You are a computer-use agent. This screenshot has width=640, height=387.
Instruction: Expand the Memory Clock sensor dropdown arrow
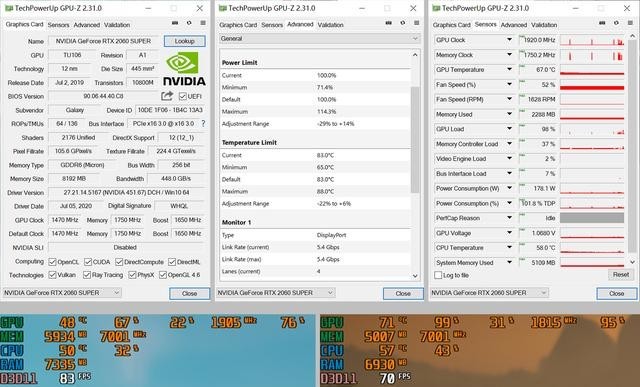509,54
